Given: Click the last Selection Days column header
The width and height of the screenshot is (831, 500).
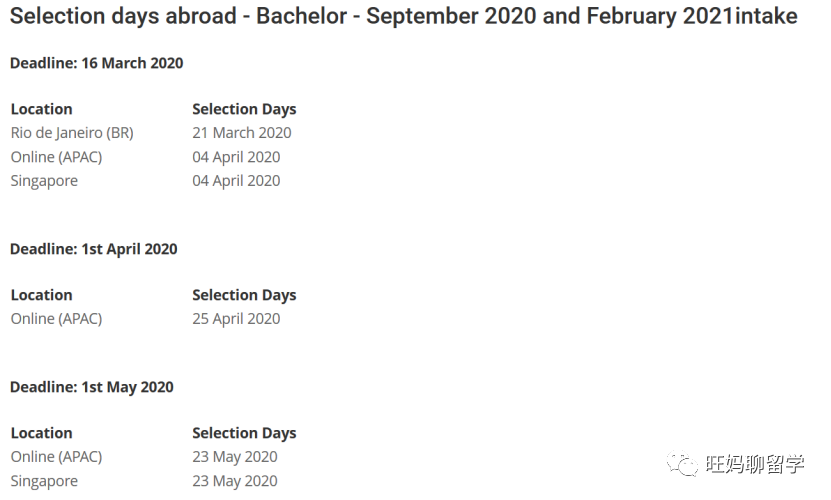Looking at the screenshot, I should coord(244,433).
